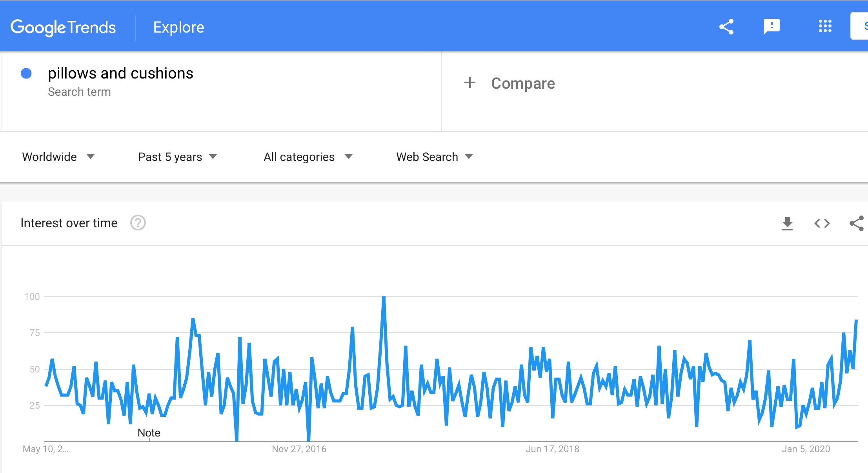Open the send feedback icon
The width and height of the screenshot is (868, 473).
coord(772,27)
